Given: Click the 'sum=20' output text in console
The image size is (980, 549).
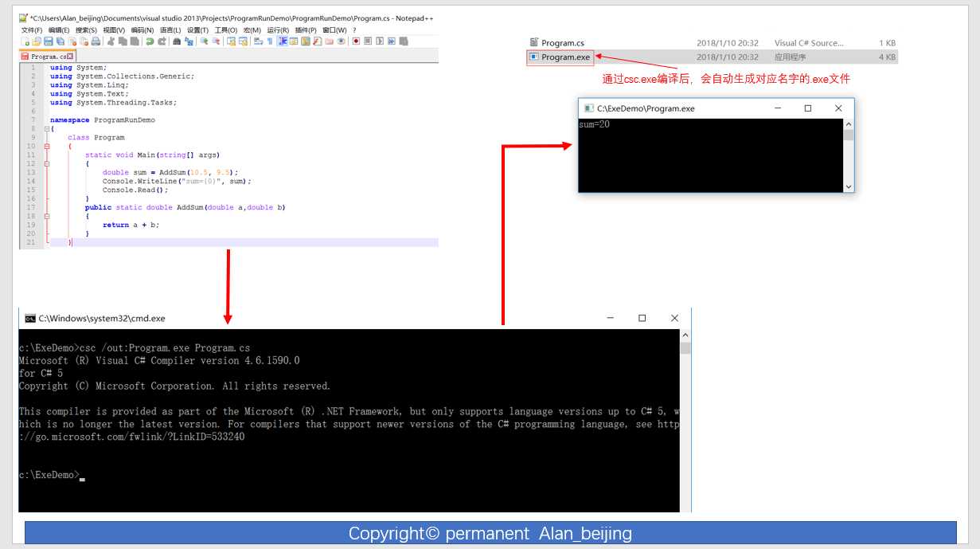Looking at the screenshot, I should tap(595, 124).
